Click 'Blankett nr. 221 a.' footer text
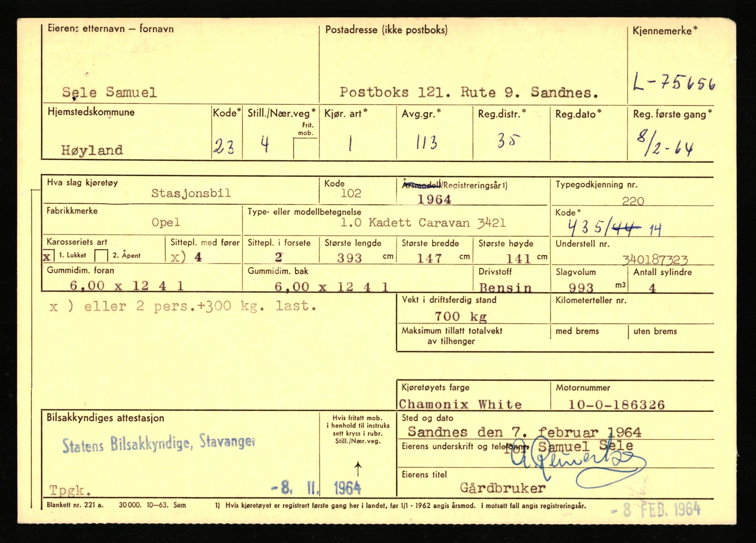 pos(75,505)
